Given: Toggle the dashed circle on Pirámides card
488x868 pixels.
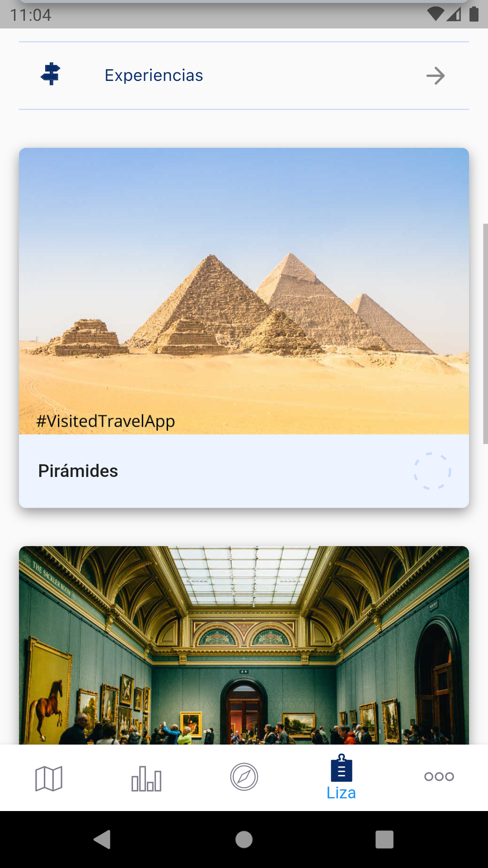Looking at the screenshot, I should coord(432,471).
